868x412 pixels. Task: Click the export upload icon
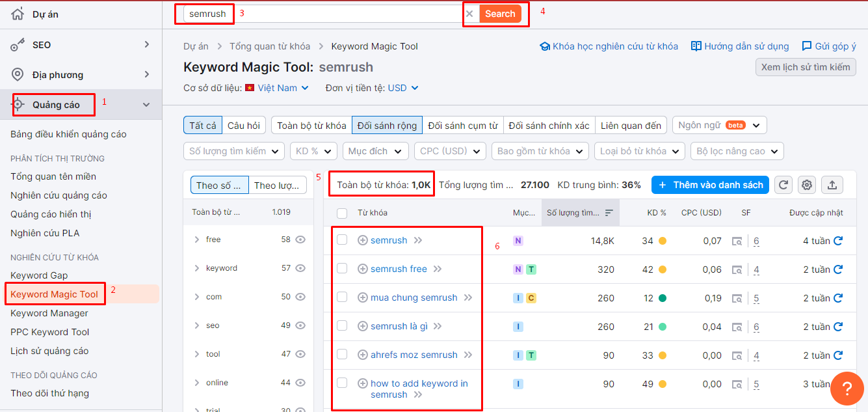click(x=832, y=185)
